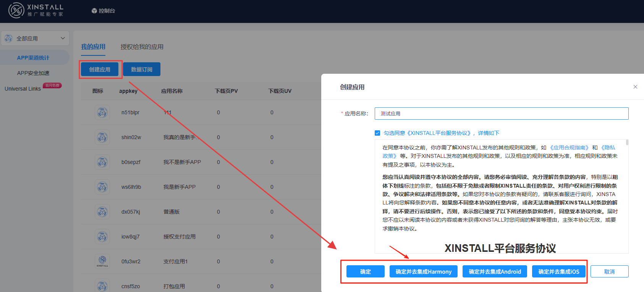Select appkey b0sepzf
Viewport: 644px width, 292px height.
click(x=131, y=162)
